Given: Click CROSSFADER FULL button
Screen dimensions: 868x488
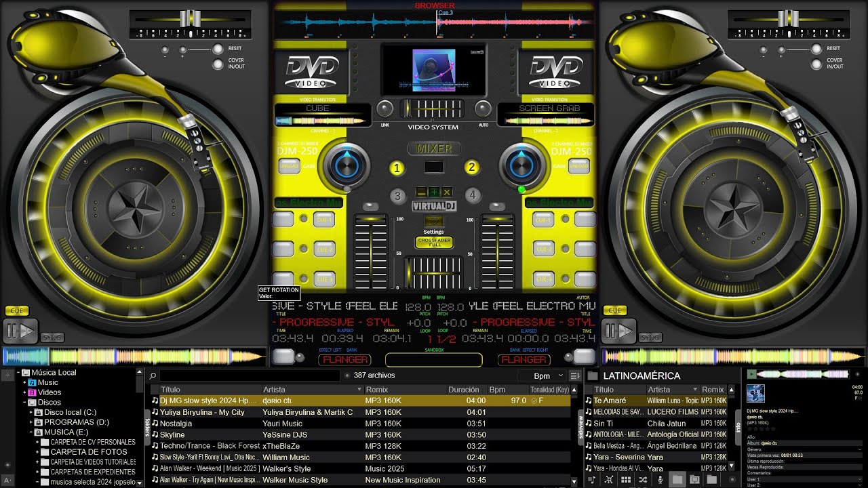Looking at the screenshot, I should click(x=434, y=242).
